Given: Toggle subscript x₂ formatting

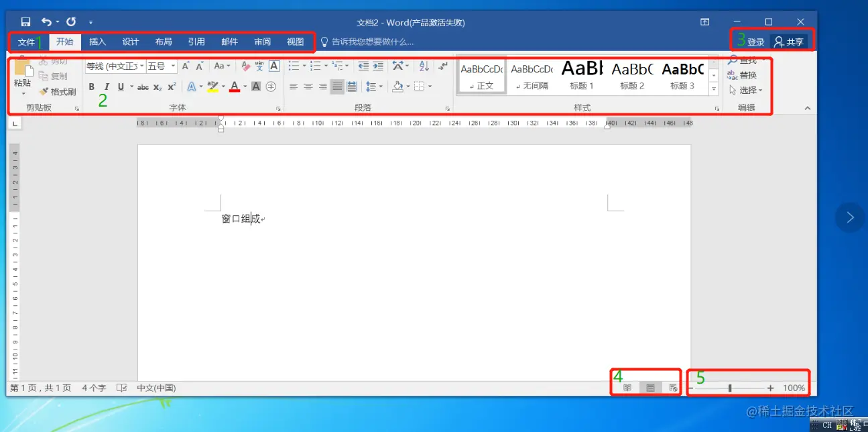Looking at the screenshot, I should [158, 87].
